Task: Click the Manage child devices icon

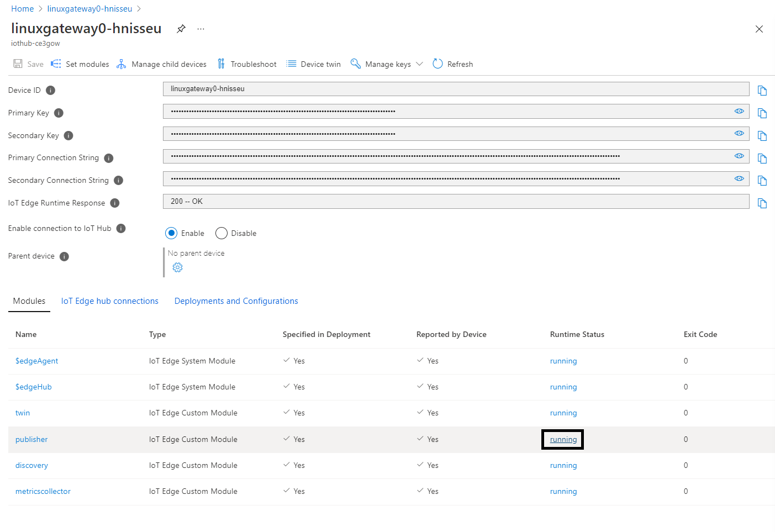Action: click(122, 64)
